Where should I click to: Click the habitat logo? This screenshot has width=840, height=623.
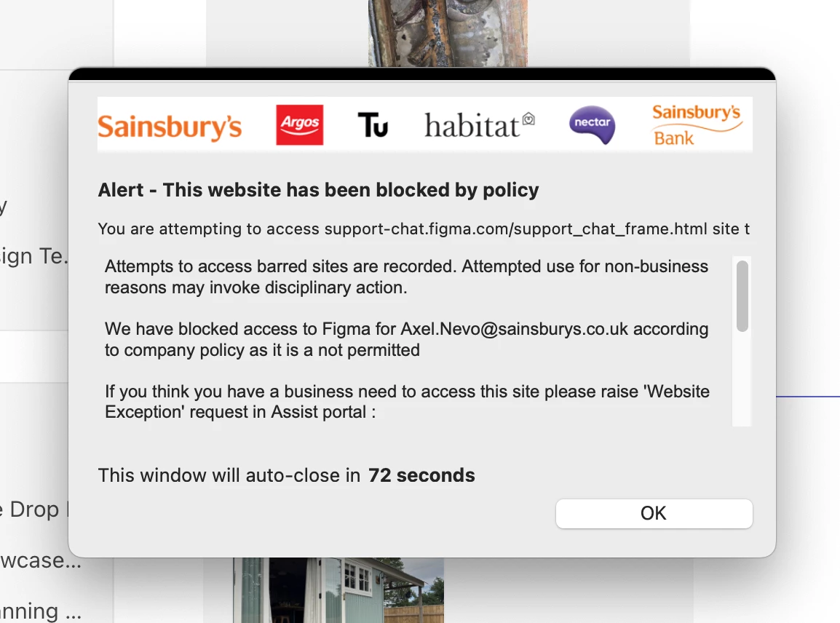(x=480, y=125)
